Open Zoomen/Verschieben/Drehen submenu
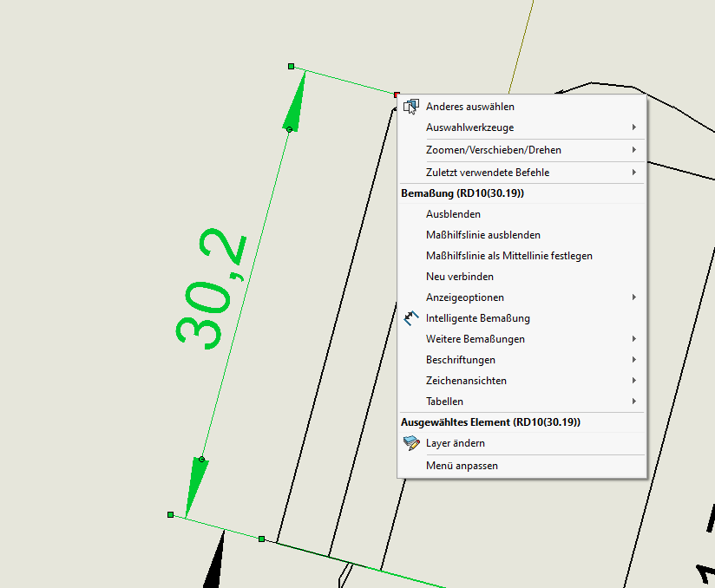The image size is (715, 588). [x=521, y=150]
